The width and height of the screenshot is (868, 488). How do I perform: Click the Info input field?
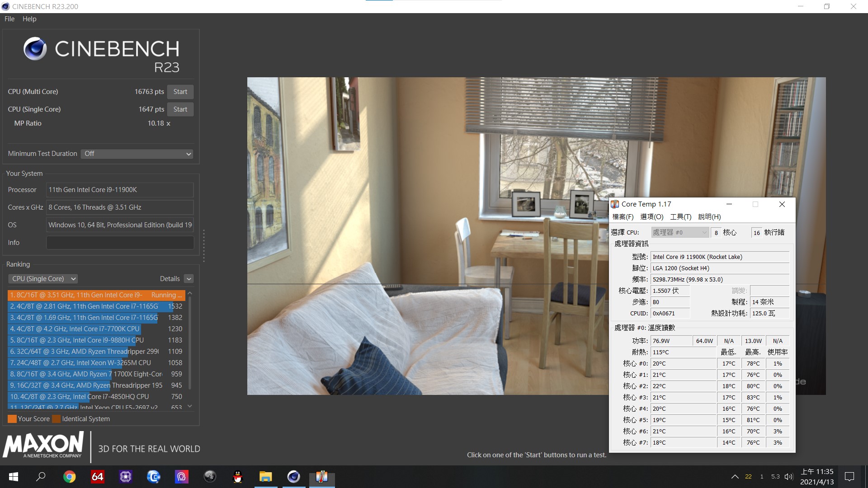point(120,243)
